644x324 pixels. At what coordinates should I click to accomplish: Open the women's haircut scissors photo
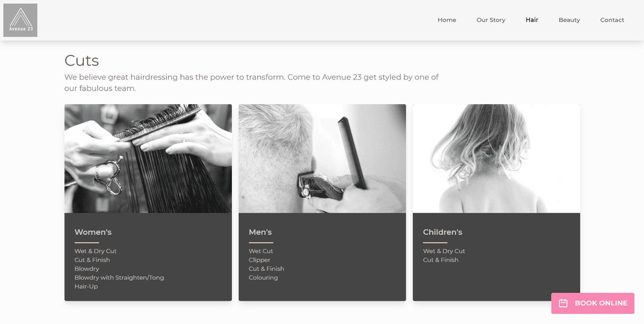pyautogui.click(x=148, y=159)
